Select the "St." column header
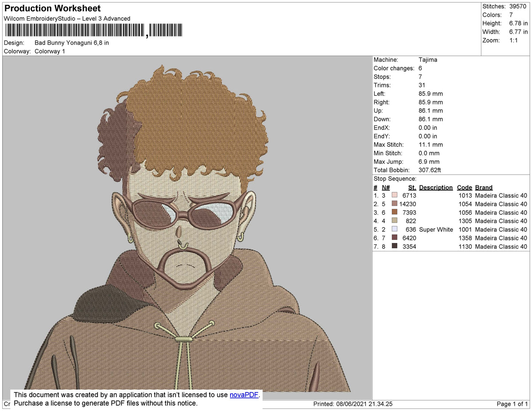The height and width of the screenshot is (411, 532). [x=412, y=188]
